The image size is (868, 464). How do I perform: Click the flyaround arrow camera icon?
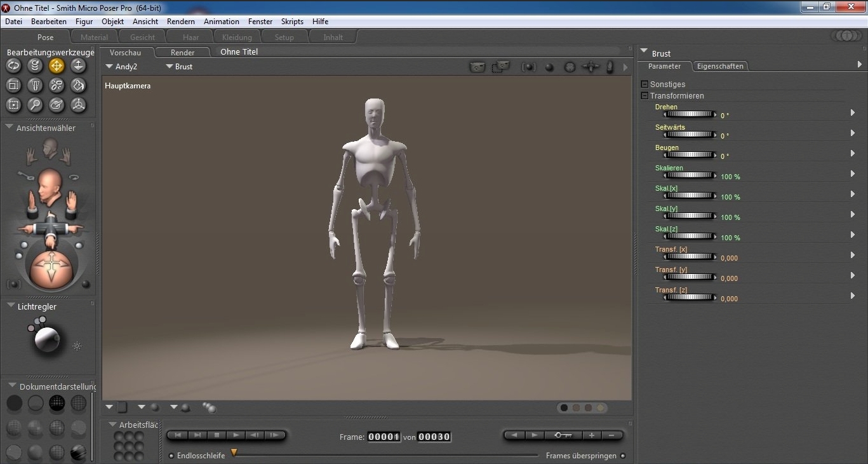[x=74, y=177]
